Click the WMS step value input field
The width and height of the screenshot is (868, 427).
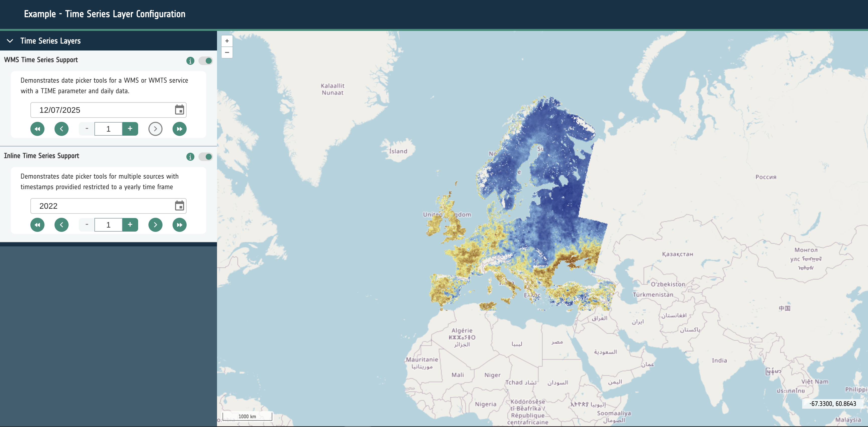tap(108, 129)
